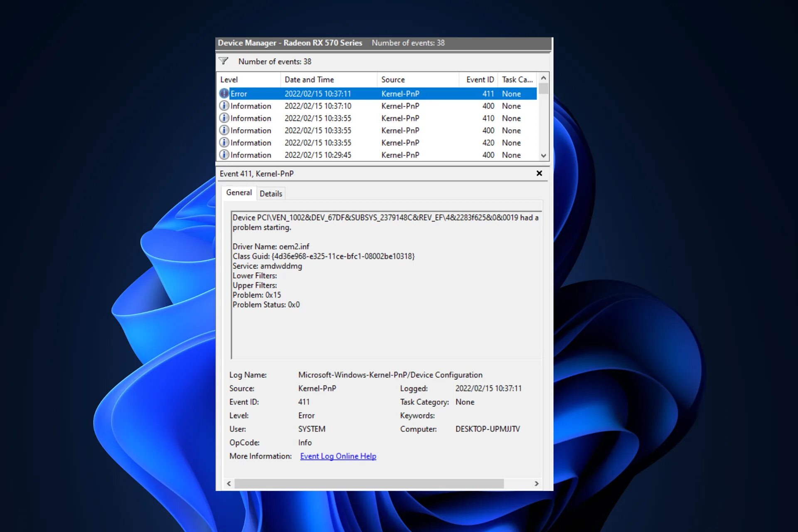This screenshot has width=798, height=532.
Task: Switch to the General tab
Action: (239, 192)
